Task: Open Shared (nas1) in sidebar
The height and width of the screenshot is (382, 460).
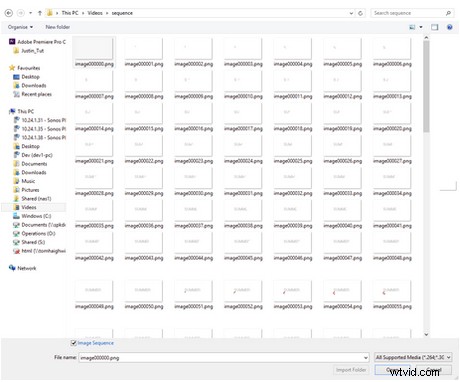Action: pos(32,199)
